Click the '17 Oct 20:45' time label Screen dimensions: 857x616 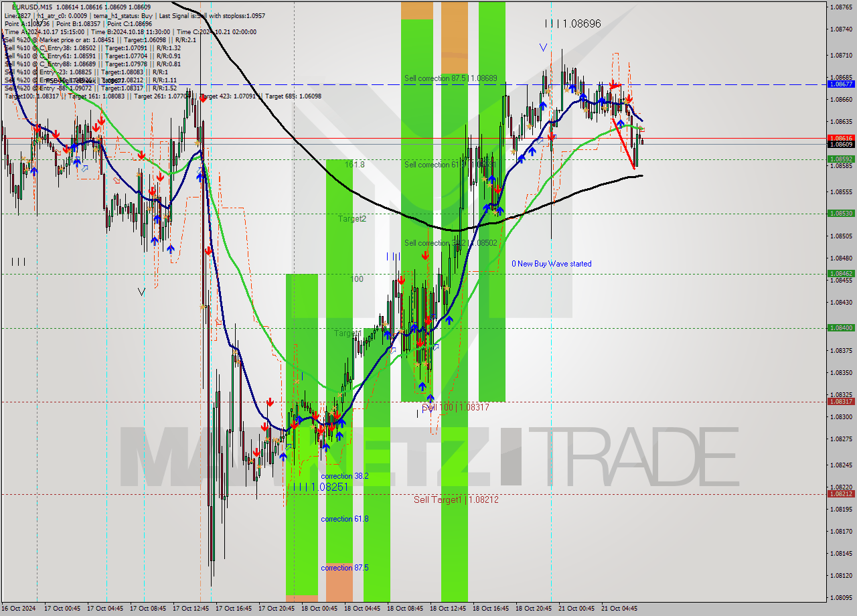coord(277,609)
